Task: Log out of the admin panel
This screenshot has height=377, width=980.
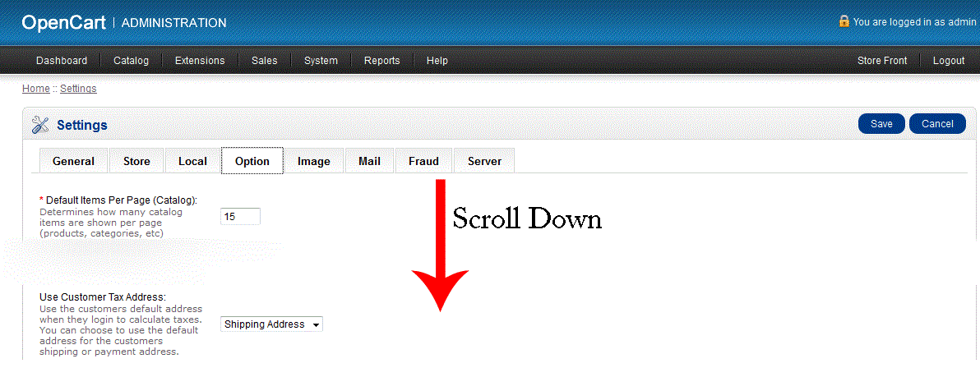Action: 949,61
